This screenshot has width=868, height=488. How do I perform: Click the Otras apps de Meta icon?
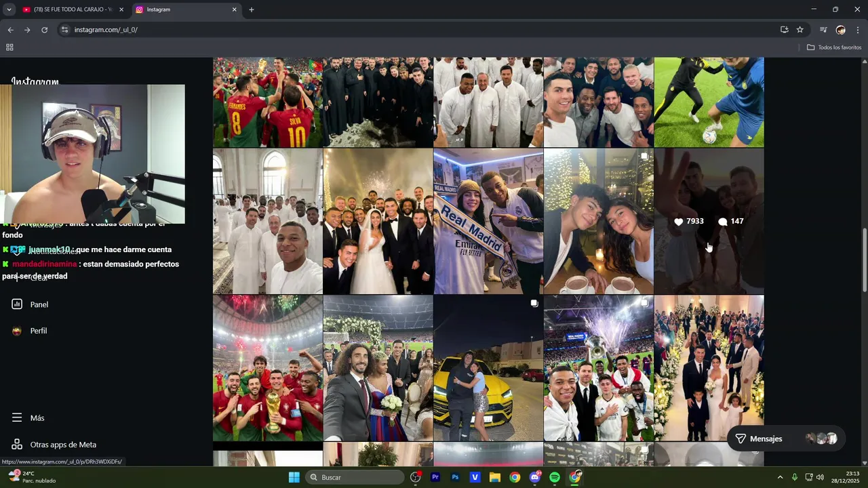click(x=17, y=445)
